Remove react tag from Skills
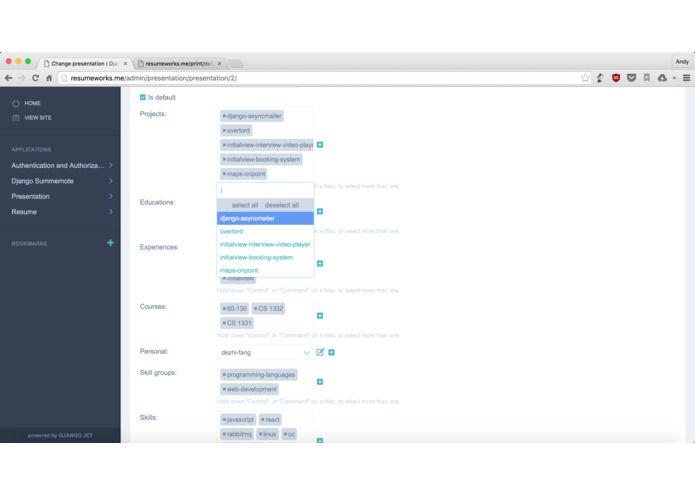 [262, 420]
